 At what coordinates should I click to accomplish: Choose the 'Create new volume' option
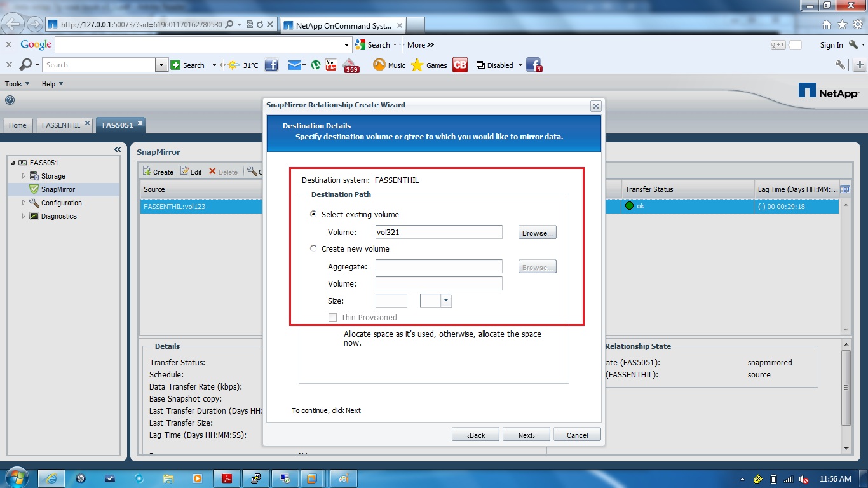click(313, 248)
